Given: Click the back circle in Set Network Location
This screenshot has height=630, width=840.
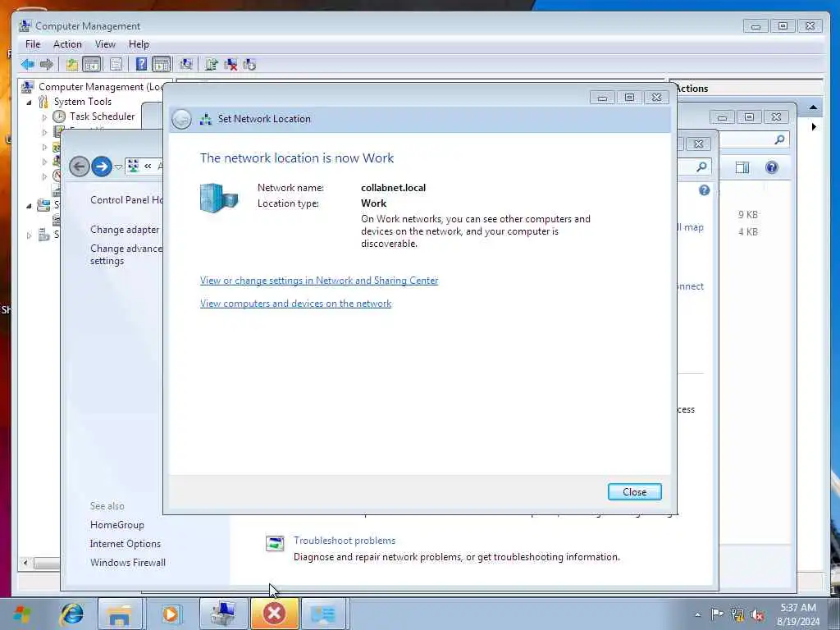Looking at the screenshot, I should tap(181, 119).
